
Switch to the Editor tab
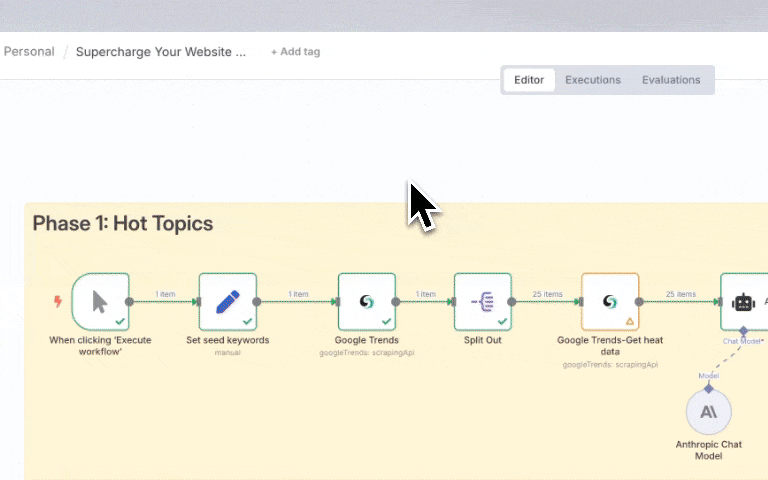[x=529, y=80]
